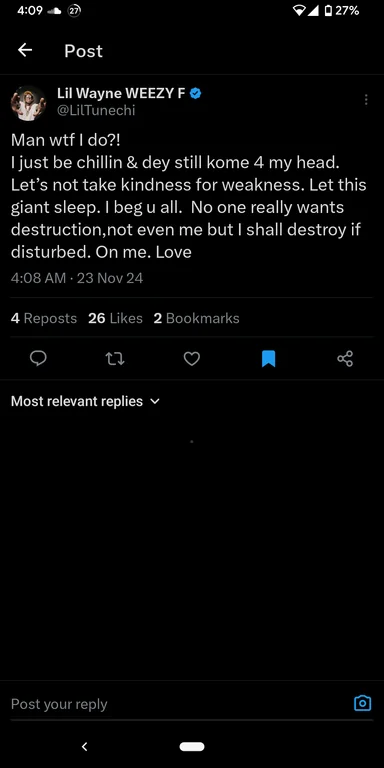Tap the camera icon in reply bar
This screenshot has height=768, width=384.
pyautogui.click(x=362, y=703)
